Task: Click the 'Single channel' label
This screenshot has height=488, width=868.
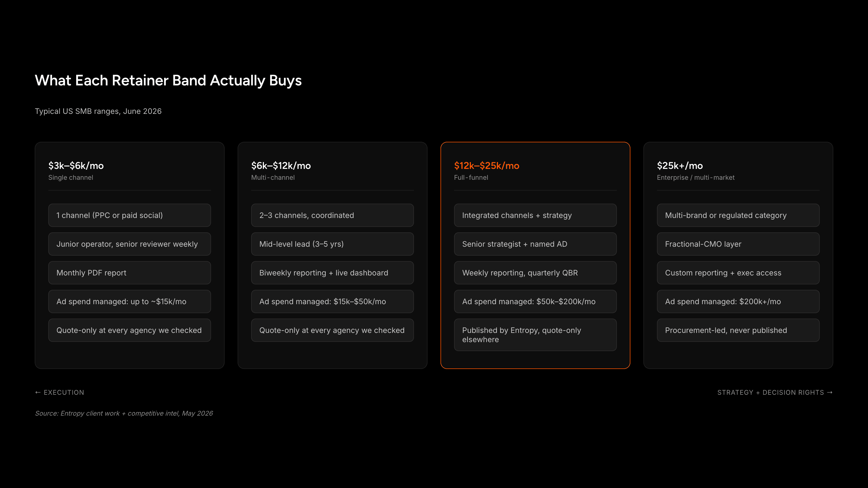Action: coord(71,178)
